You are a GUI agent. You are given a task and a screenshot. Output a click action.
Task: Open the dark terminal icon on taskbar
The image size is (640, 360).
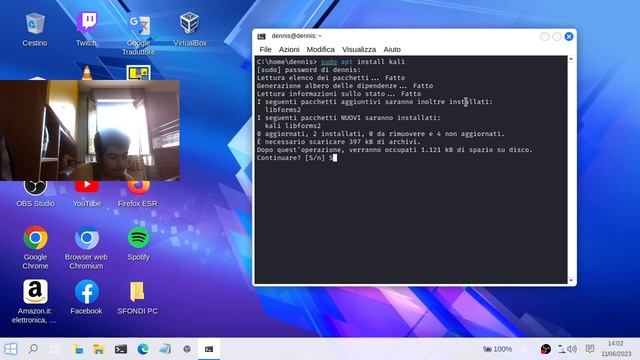(x=121, y=349)
